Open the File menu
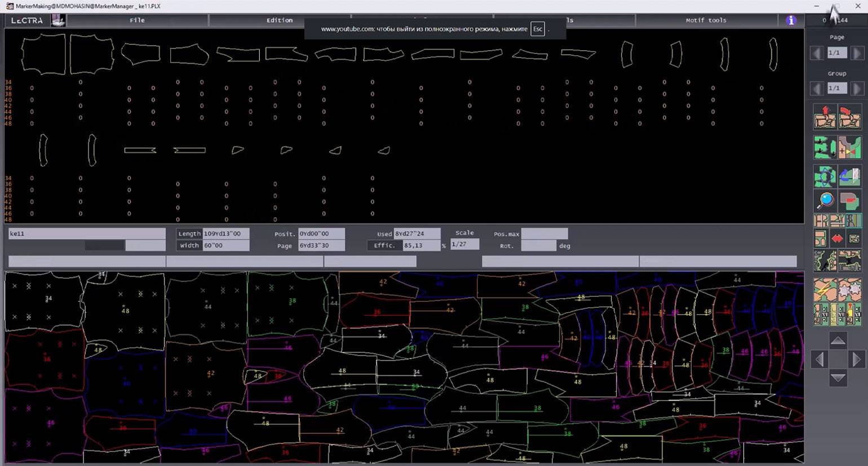 coord(138,20)
